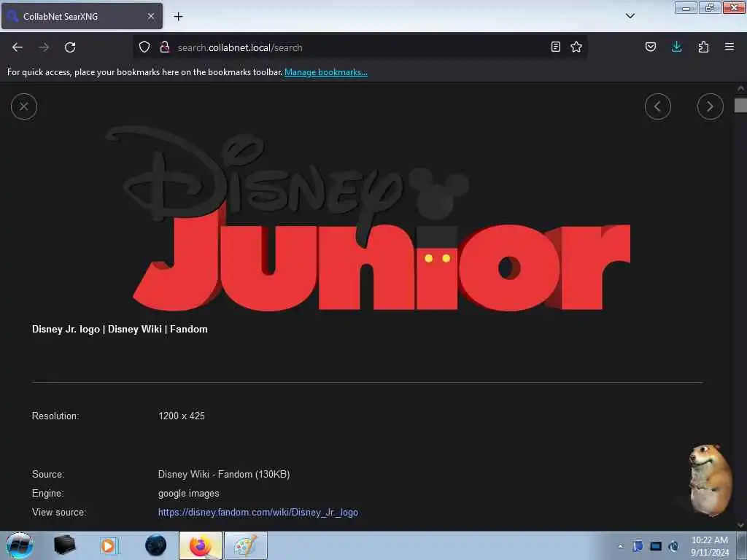
Task: Click the browser back arrow
Action: tap(18, 47)
